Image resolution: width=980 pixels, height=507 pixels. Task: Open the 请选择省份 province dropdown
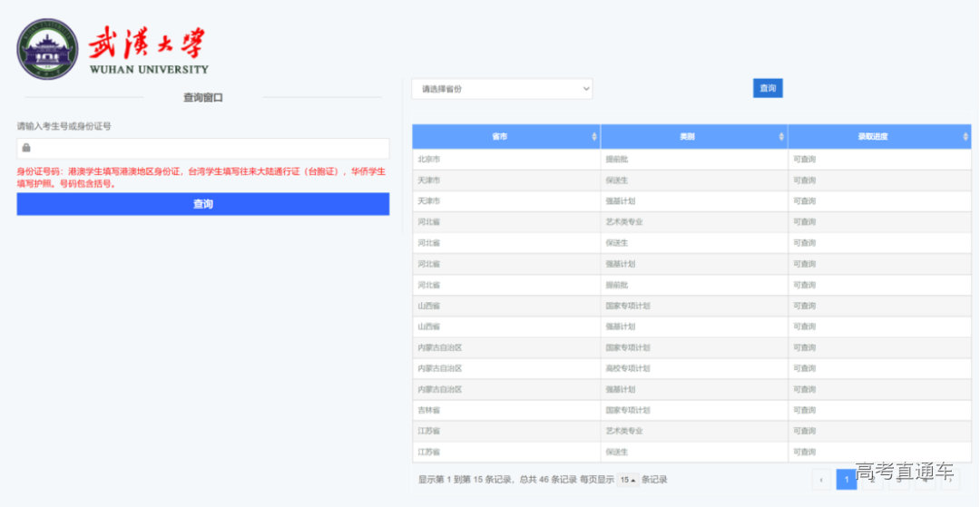502,89
